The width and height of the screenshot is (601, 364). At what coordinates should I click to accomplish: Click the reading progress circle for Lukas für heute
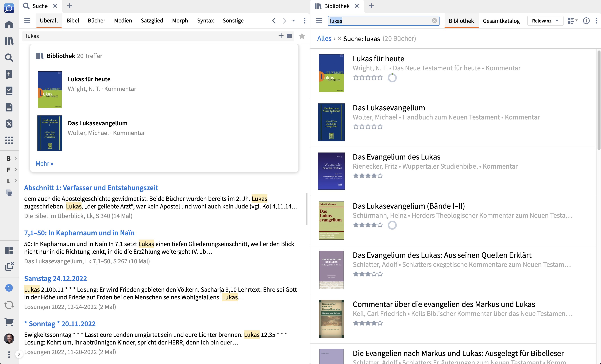[x=392, y=78]
